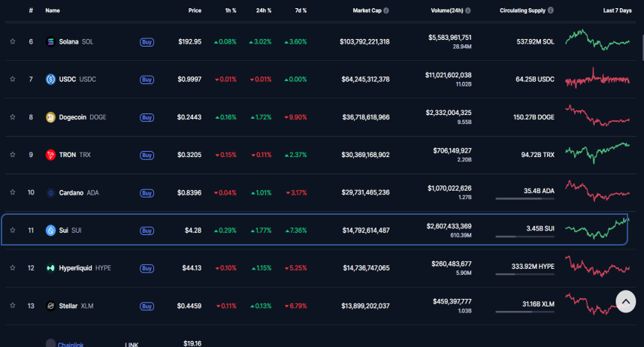The height and width of the screenshot is (347, 644).
Task: Click Buy button for Hyperliquid
Action: click(x=147, y=269)
